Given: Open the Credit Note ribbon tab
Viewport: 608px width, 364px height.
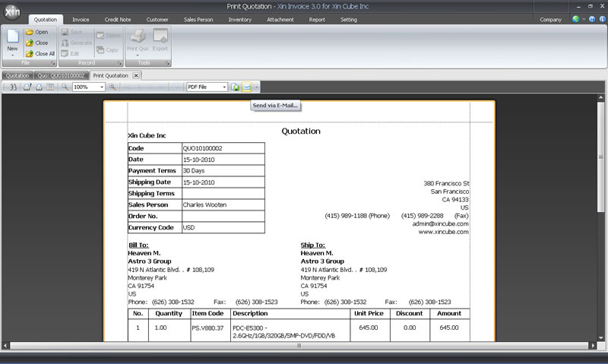Looking at the screenshot, I should (x=118, y=20).
